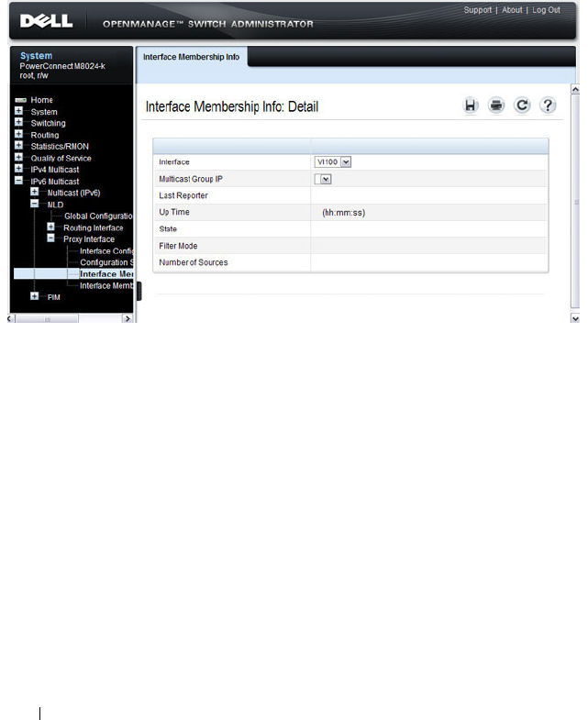Image resolution: width=588 pixels, height=720 pixels.
Task: Expand the Switching tree node
Action: coord(18,123)
